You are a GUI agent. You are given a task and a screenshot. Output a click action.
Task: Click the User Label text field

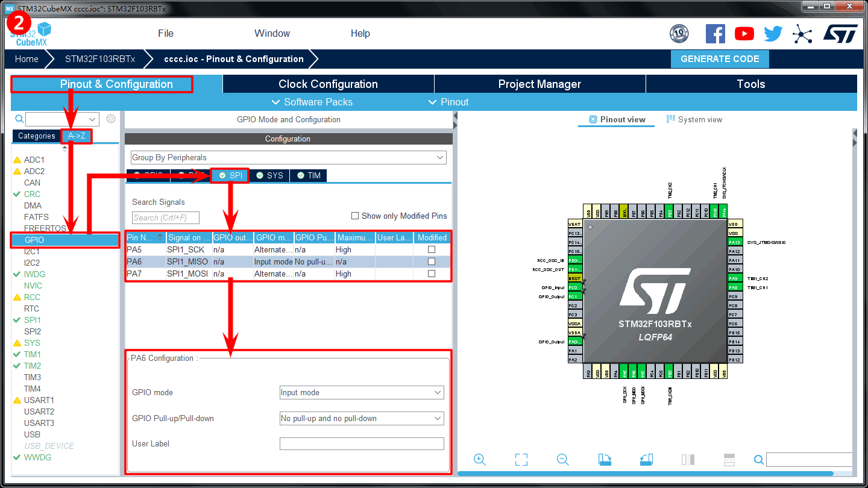362,444
